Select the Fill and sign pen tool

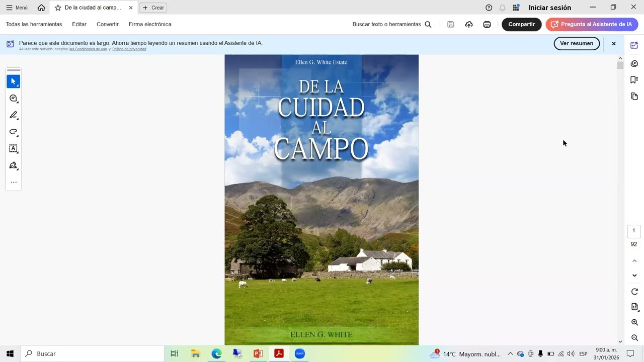click(14, 165)
